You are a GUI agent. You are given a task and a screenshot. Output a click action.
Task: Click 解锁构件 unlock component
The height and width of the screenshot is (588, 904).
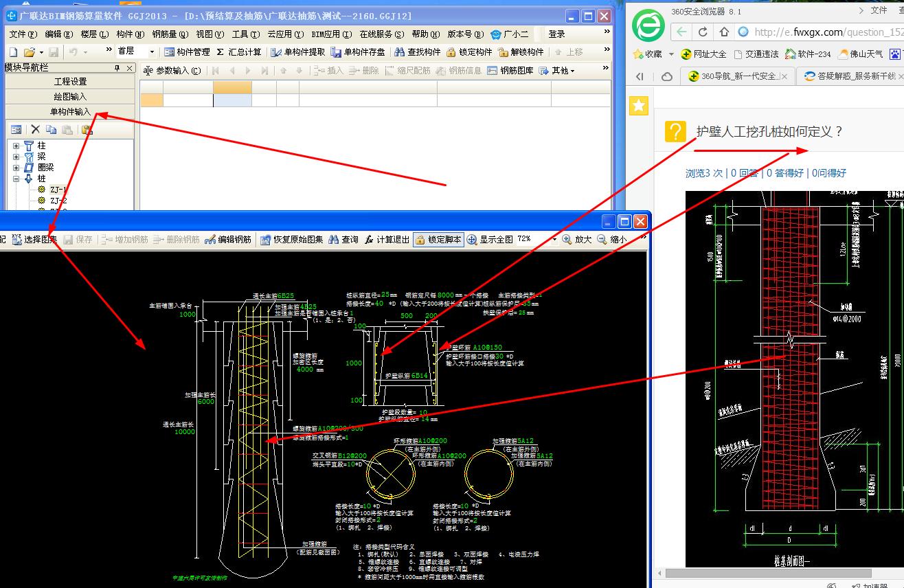click(x=521, y=52)
